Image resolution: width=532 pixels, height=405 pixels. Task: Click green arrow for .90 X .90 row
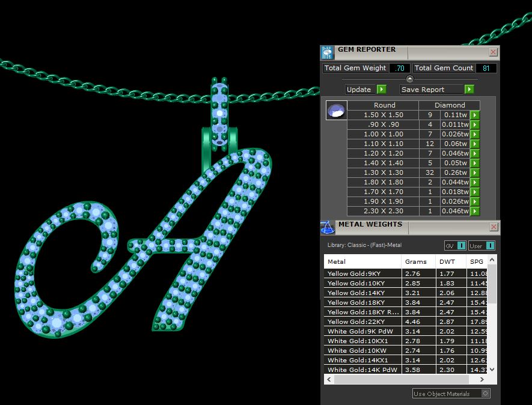click(x=475, y=124)
